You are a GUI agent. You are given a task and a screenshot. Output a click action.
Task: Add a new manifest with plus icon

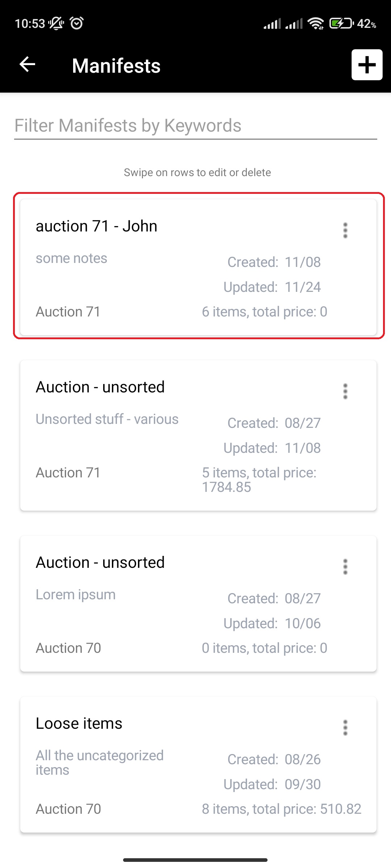(367, 65)
